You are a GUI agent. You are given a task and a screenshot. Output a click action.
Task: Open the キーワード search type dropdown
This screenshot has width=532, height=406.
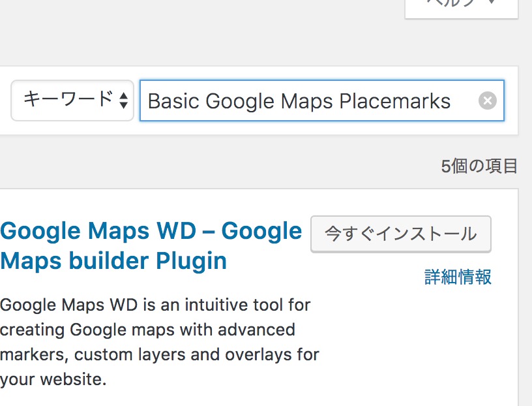click(72, 101)
